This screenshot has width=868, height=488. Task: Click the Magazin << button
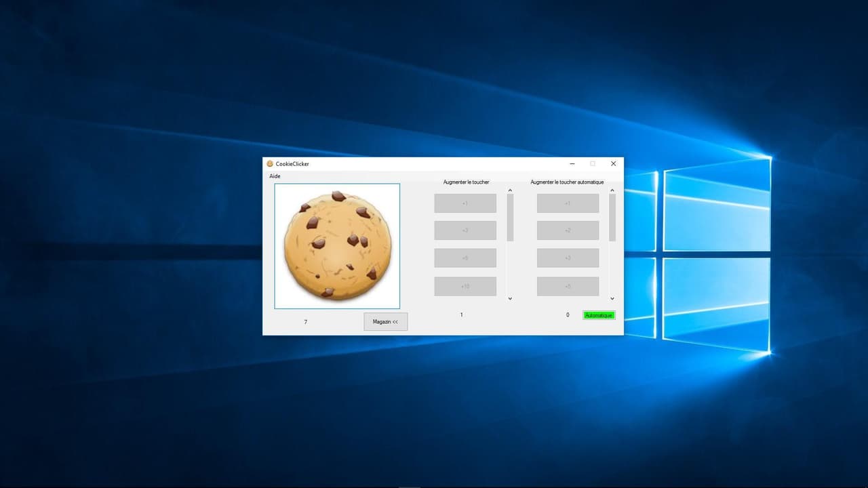point(385,321)
